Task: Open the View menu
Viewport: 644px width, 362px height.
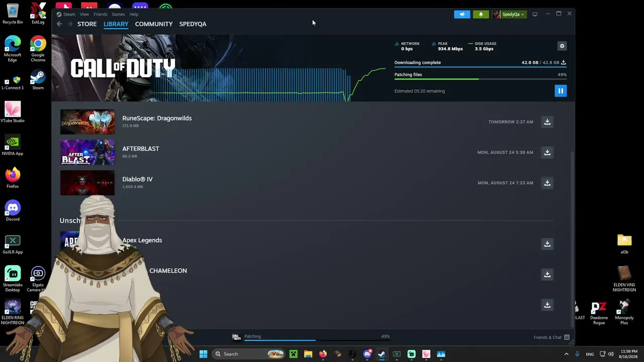Action: (x=84, y=14)
